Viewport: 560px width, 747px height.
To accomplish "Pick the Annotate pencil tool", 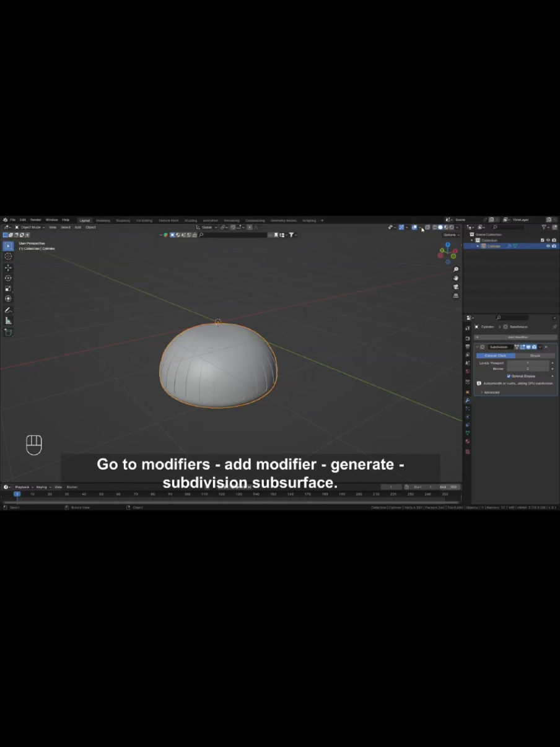I will coord(8,310).
